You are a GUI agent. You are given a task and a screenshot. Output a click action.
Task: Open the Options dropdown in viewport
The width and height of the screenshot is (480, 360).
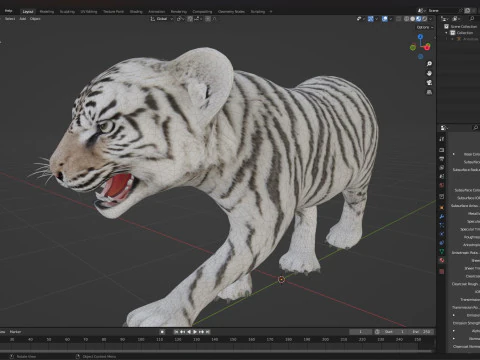(x=425, y=27)
